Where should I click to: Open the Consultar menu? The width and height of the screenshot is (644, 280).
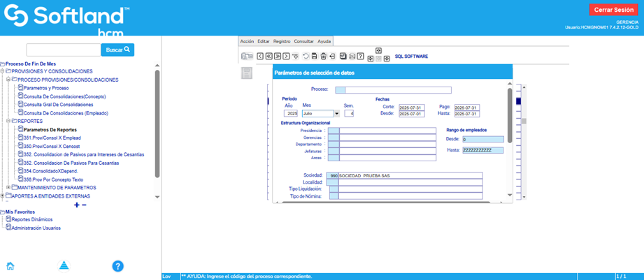pyautogui.click(x=304, y=41)
